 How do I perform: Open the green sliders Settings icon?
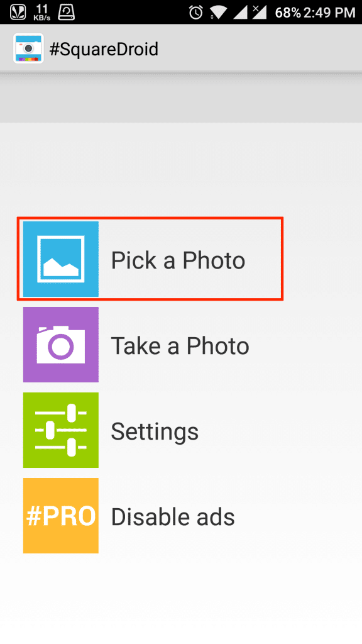[61, 430]
